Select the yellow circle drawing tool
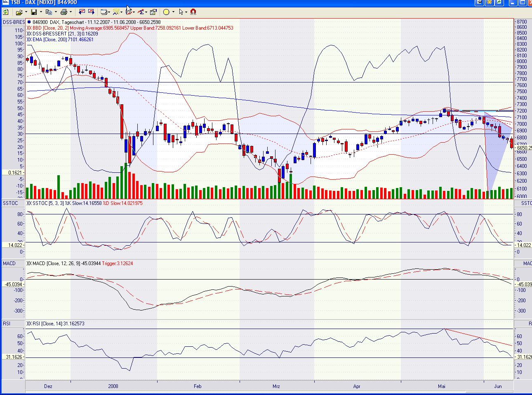This screenshot has height=395, width=532. [x=166, y=12]
